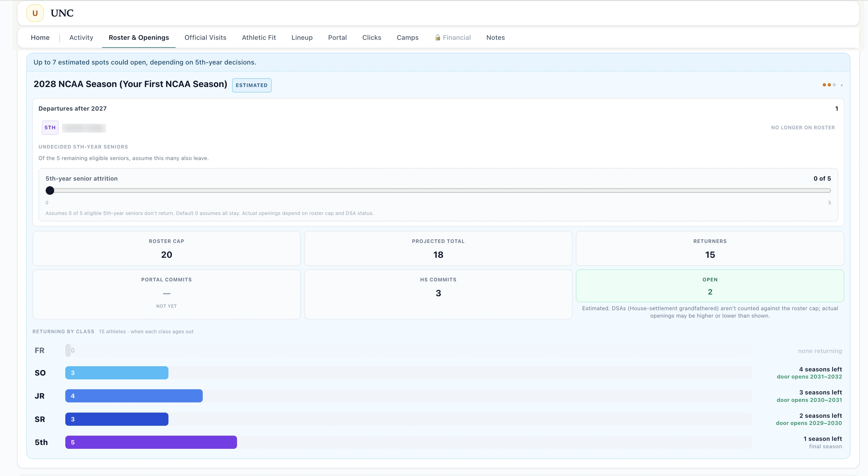Click the departures count "1"
The image size is (868, 476).
click(x=837, y=108)
